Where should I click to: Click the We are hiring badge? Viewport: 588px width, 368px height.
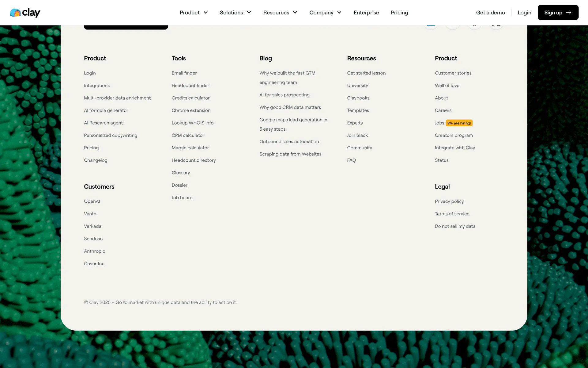459,123
